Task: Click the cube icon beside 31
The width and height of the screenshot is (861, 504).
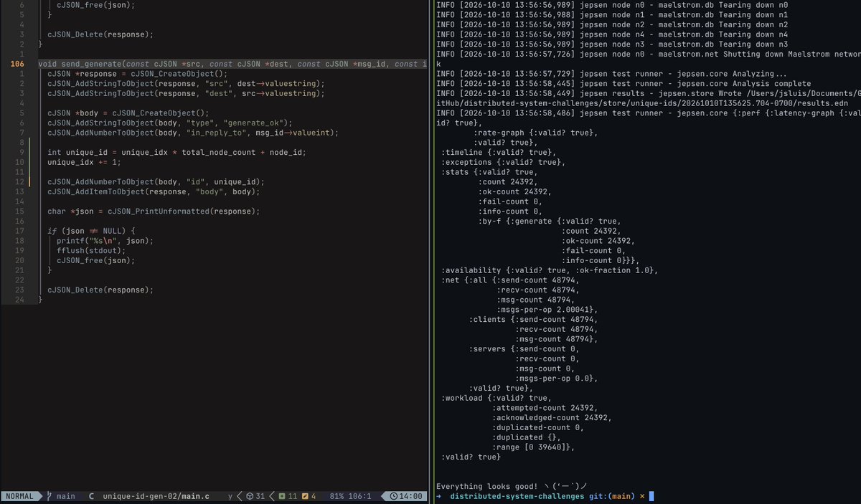Action: point(248,496)
